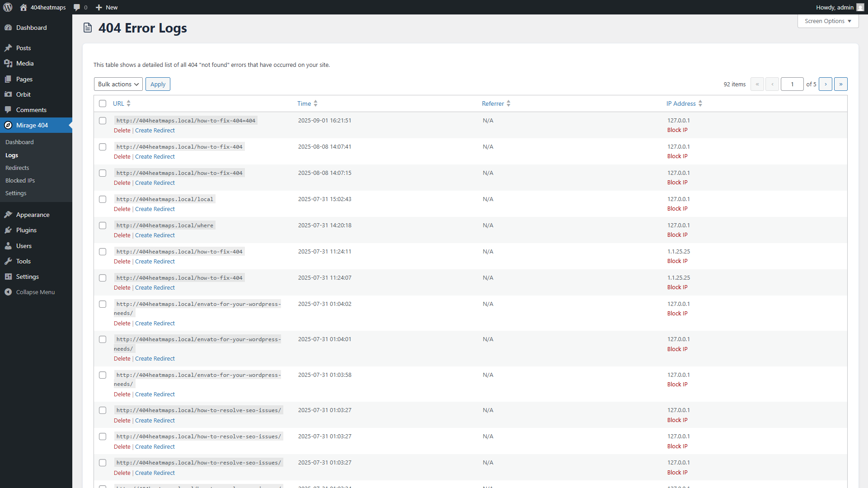Open Media library icon in sidebar
868x488 pixels.
coord(8,63)
